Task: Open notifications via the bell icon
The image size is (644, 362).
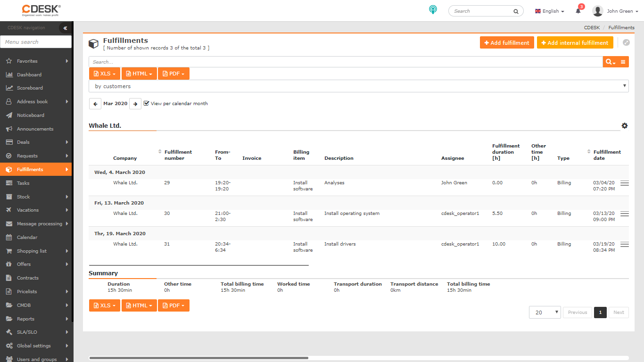Action: [x=578, y=11]
